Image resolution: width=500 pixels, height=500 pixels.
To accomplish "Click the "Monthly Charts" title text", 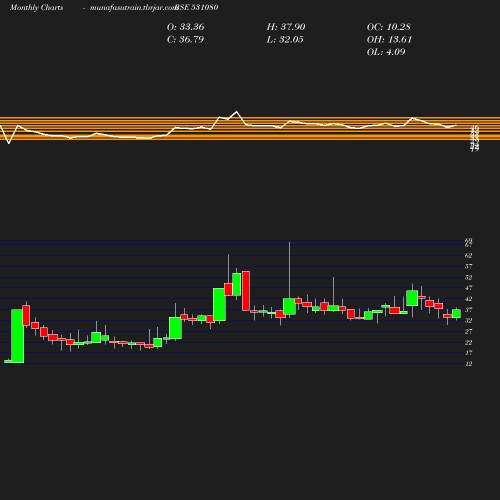I will click(36, 7).
